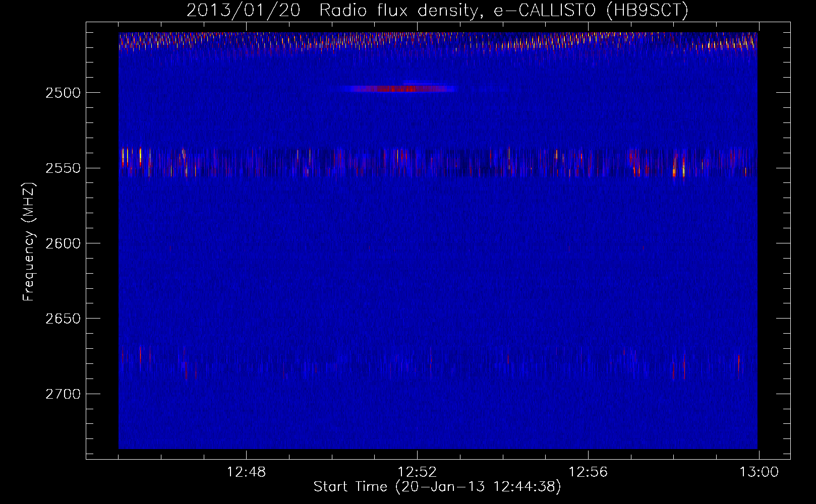Click the 2500 frequency tick label
Viewport: 816px width, 504px height.
pos(63,93)
